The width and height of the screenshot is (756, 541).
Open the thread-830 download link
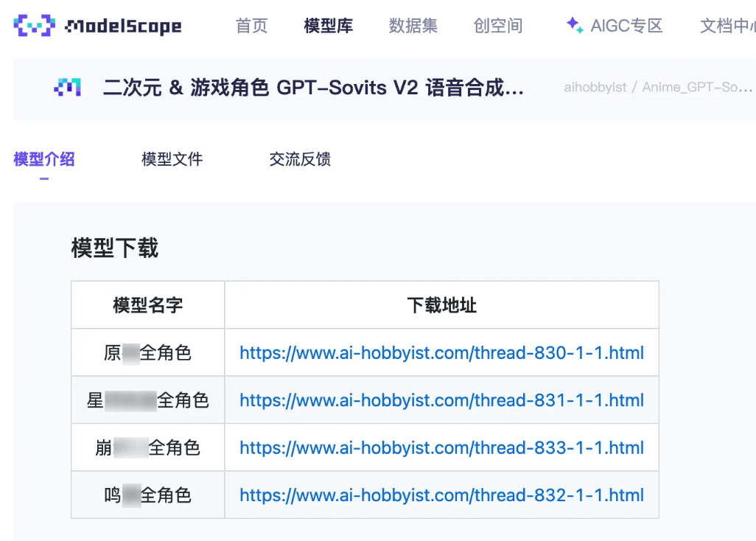tap(441, 353)
